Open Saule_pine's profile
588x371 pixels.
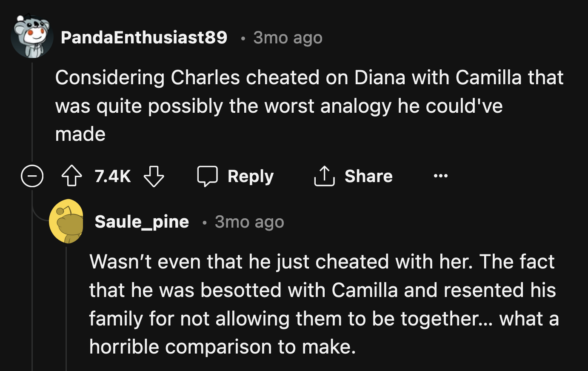click(x=141, y=221)
